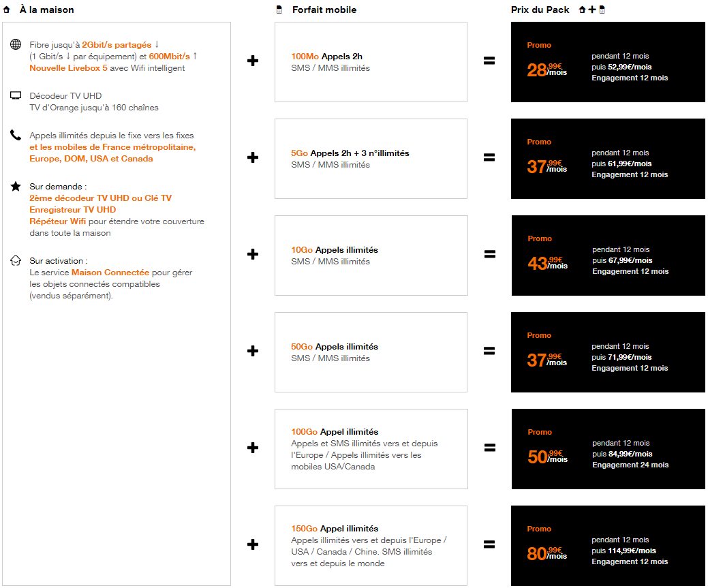Click the TV screen icon for Décodeur TV UHD
Image resolution: width=708 pixels, height=588 pixels.
coord(16,96)
